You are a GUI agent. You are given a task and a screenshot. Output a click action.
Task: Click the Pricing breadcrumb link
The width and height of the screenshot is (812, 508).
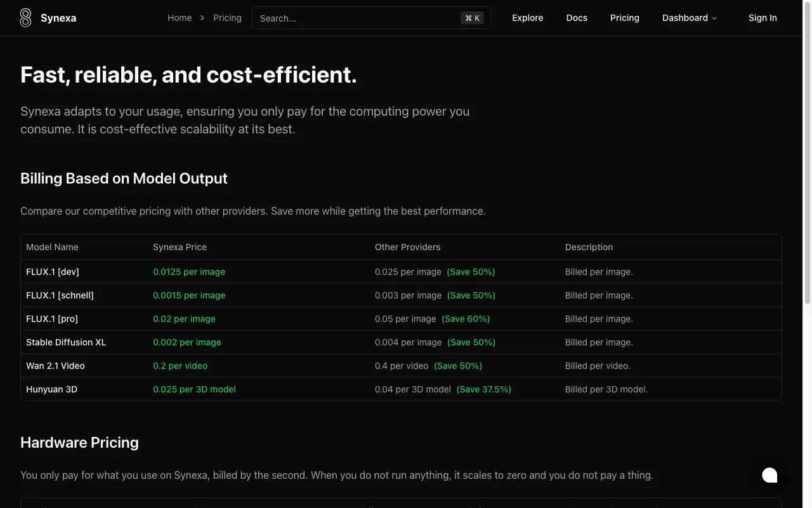point(227,18)
